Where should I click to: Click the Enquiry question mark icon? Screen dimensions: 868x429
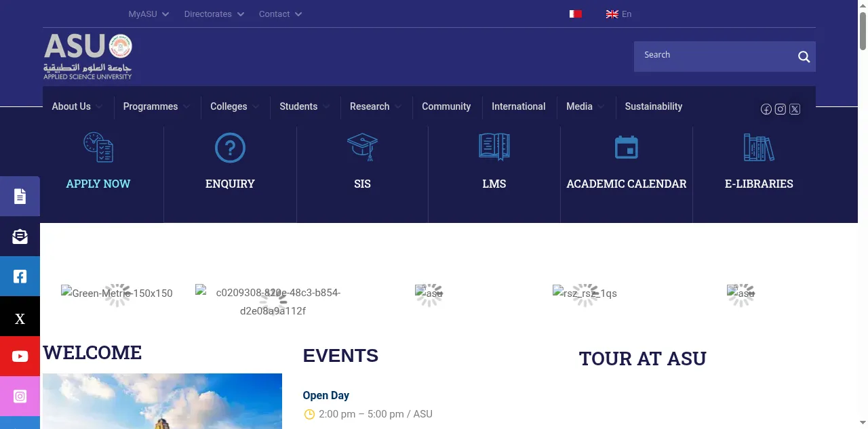click(x=230, y=147)
